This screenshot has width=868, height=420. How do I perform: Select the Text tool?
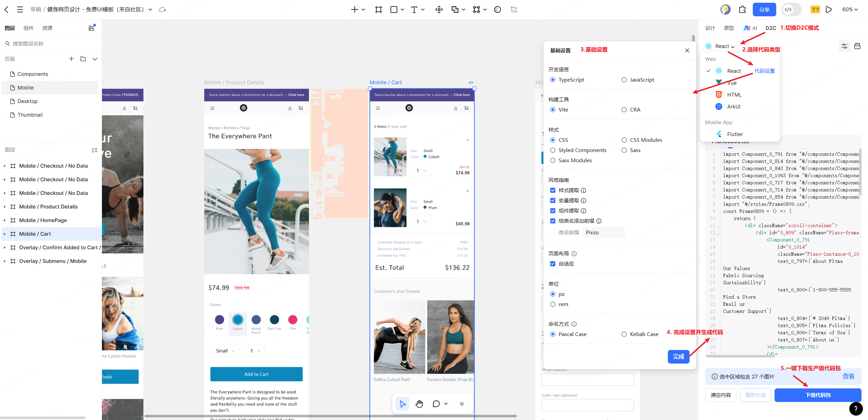coord(414,10)
